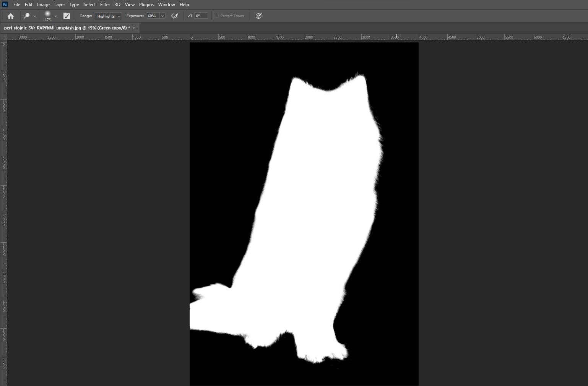Open the Filter menu
Viewport: 588px width, 386px height.
coord(105,5)
